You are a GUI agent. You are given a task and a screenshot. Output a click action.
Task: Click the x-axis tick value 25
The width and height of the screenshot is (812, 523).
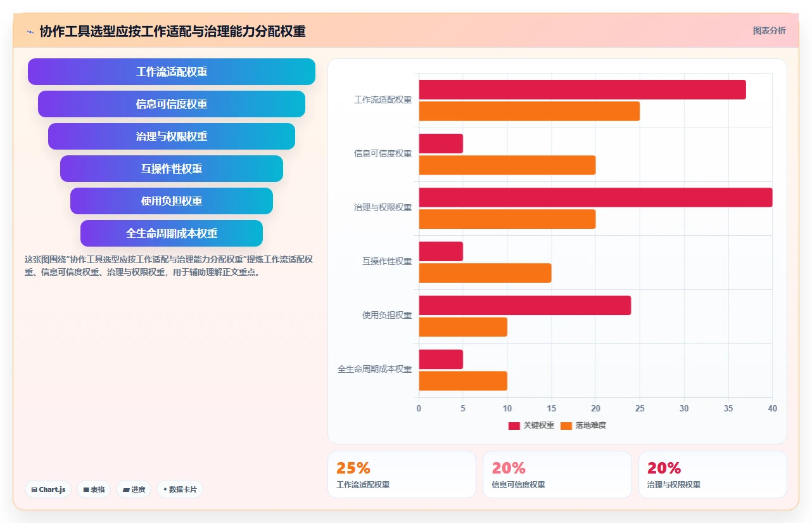[640, 408]
